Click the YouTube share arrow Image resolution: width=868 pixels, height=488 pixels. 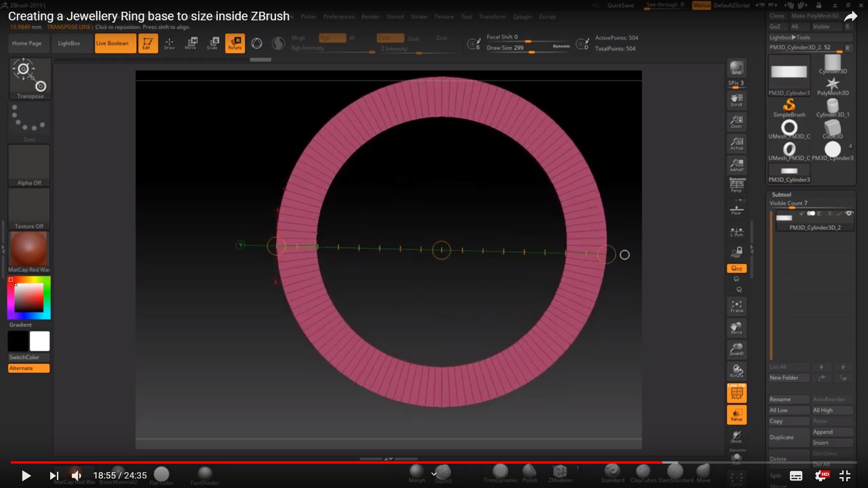pyautogui.click(x=850, y=17)
